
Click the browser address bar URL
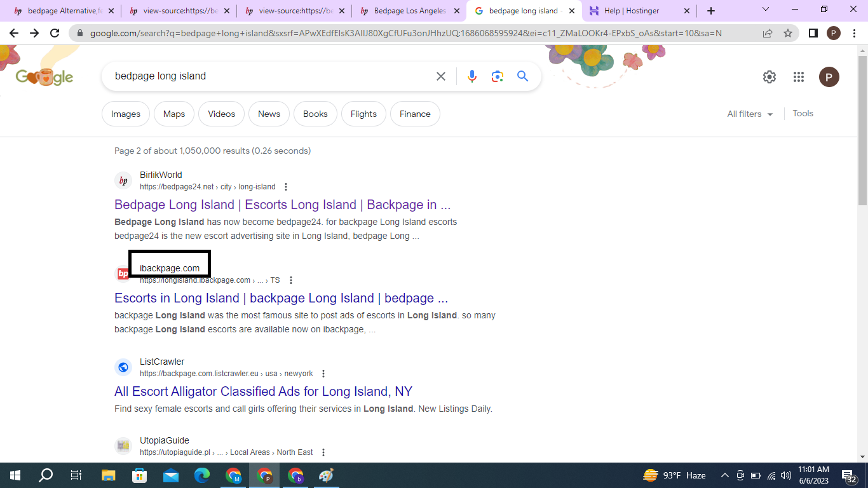405,33
